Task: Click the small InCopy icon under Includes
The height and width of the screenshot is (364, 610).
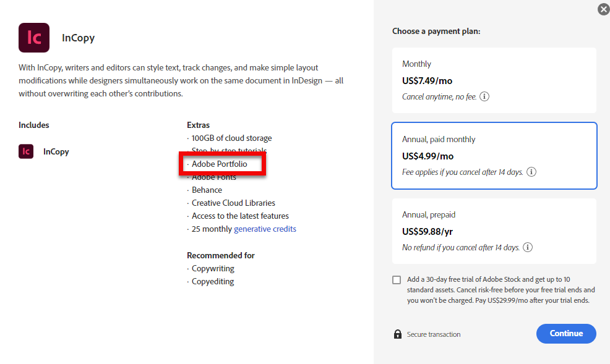Action: [x=25, y=151]
